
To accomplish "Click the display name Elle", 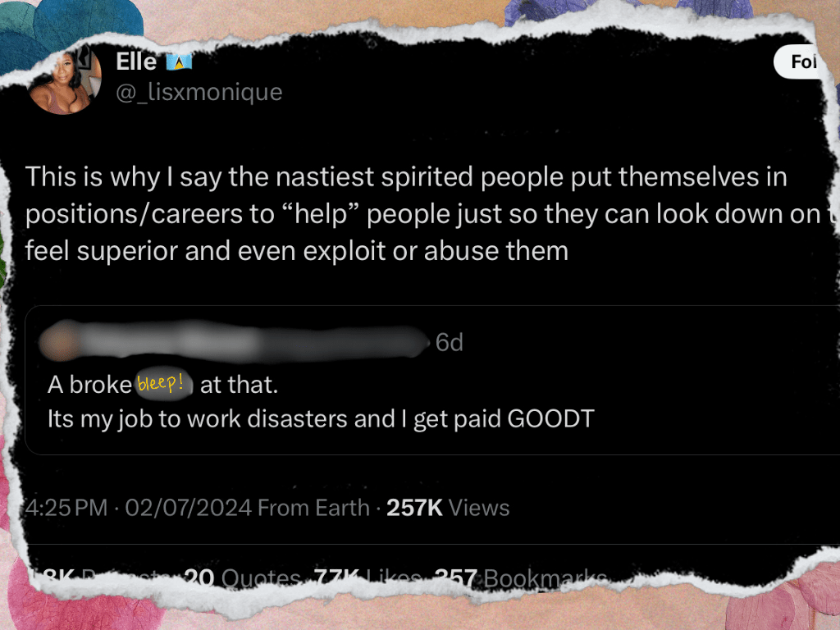I will [136, 62].
